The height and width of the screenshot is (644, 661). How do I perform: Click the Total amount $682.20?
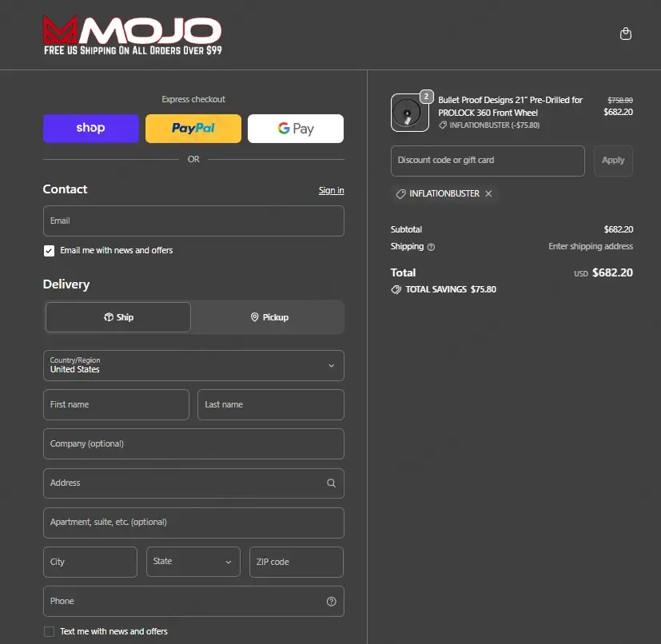[x=612, y=272]
